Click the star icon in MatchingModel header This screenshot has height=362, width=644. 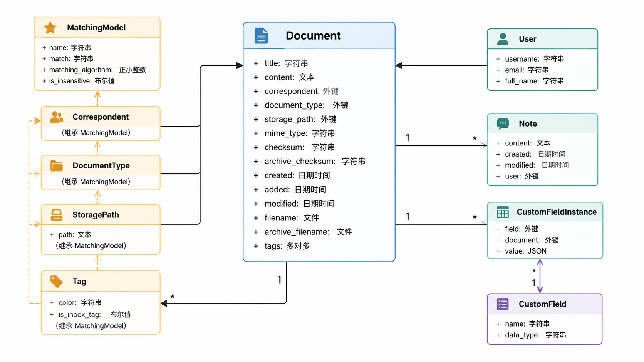pyautogui.click(x=50, y=28)
